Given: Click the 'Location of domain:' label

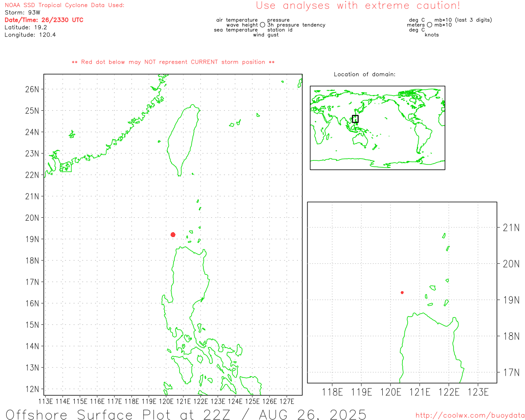Looking at the screenshot, I should [x=365, y=75].
